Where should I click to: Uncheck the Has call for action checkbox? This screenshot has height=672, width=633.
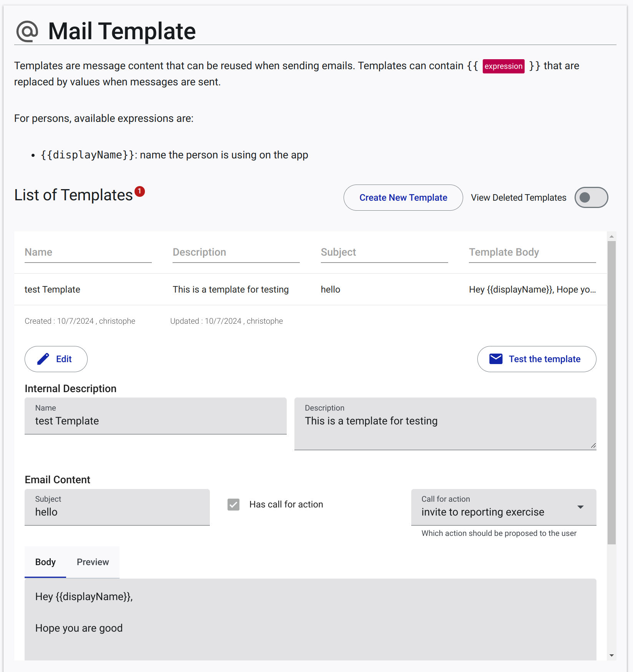(x=233, y=504)
